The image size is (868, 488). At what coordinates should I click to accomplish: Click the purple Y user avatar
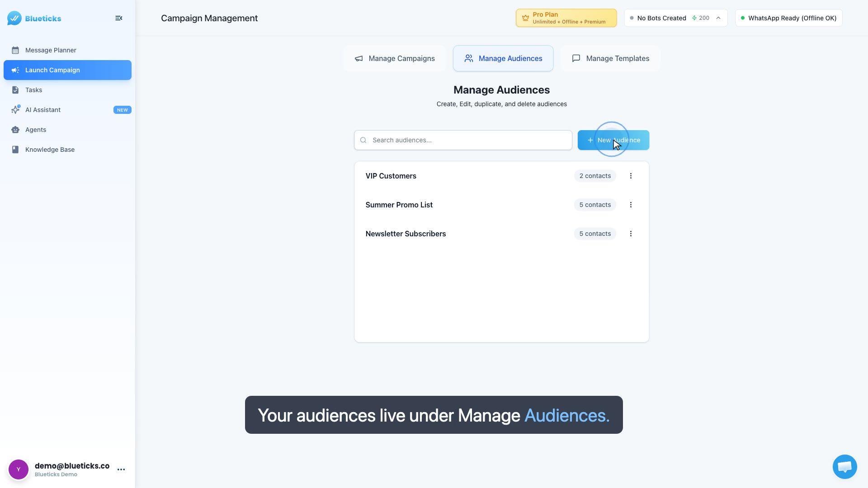(19, 469)
